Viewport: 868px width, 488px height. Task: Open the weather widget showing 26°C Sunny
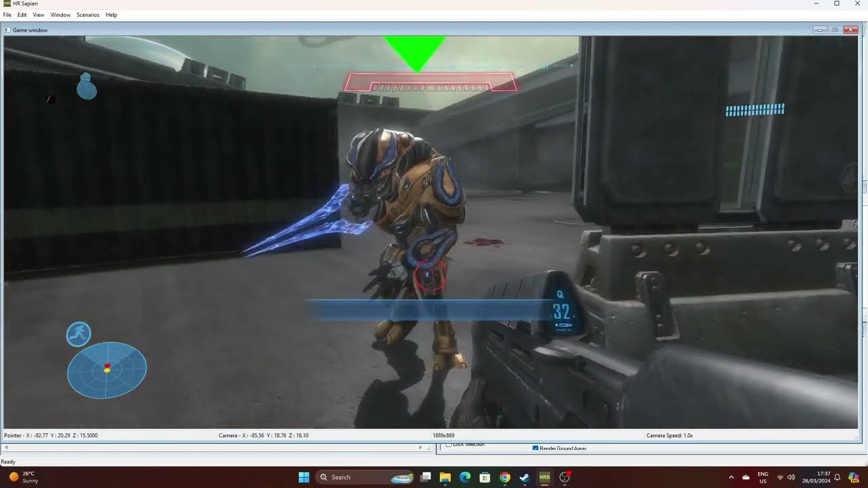coord(24,477)
